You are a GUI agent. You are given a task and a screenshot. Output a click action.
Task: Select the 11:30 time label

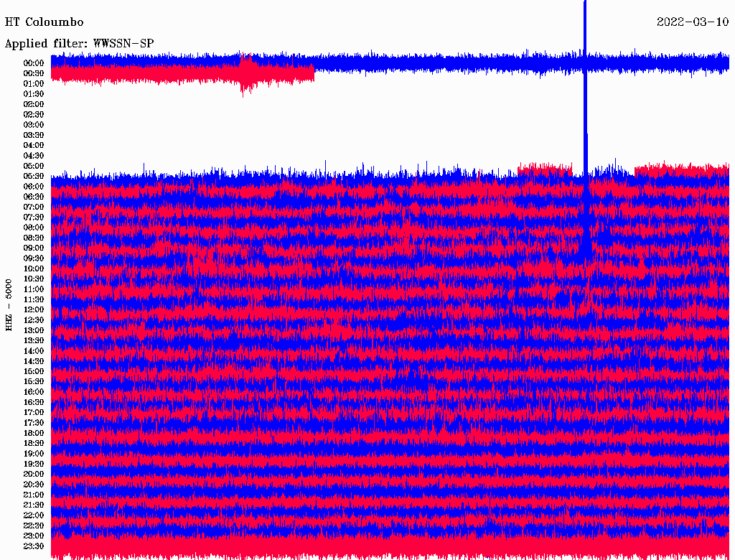[x=34, y=299]
